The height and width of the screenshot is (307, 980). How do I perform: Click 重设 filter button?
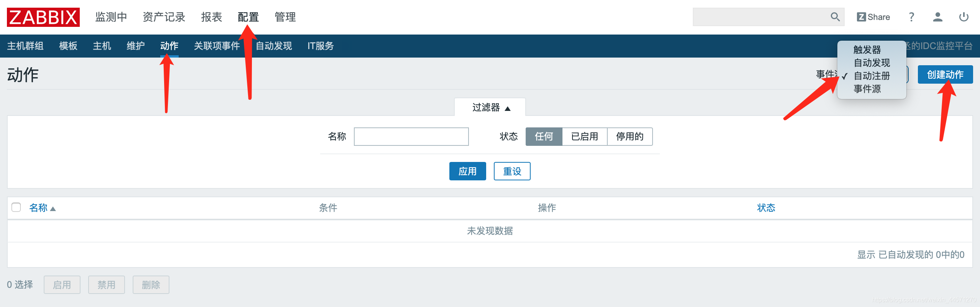(x=512, y=171)
